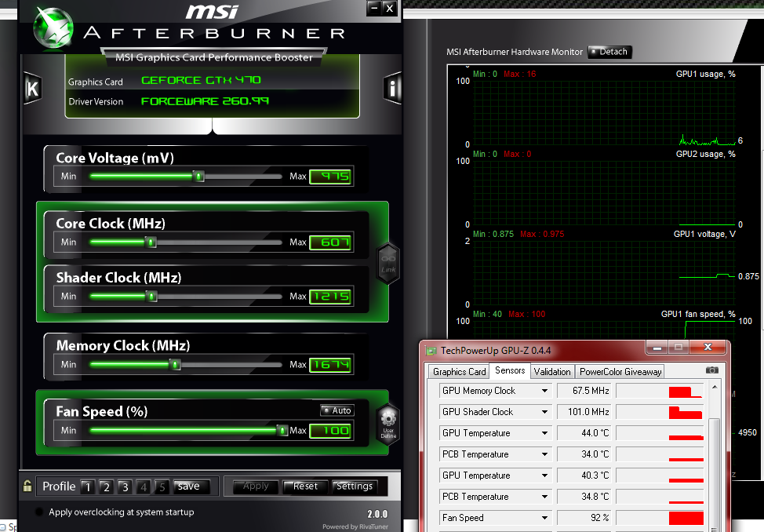
Task: Click the '44.0 °C' GPU temperature reading
Action: [x=595, y=433]
